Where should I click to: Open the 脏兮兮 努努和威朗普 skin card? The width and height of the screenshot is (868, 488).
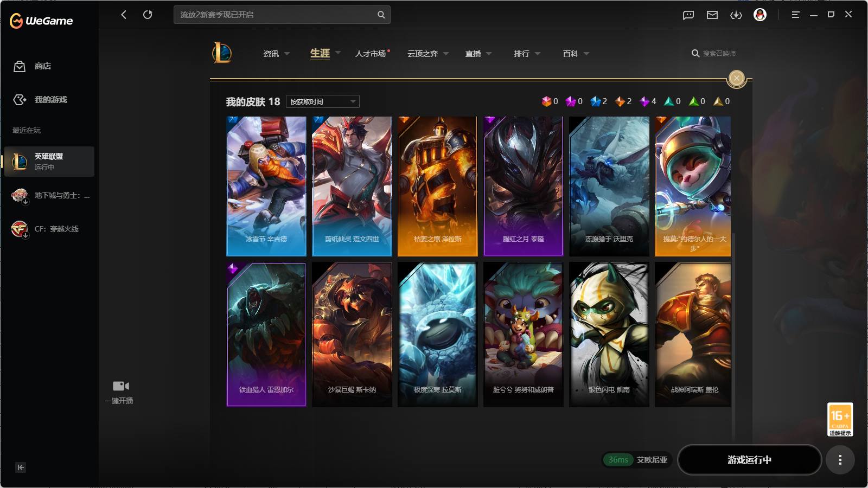tap(524, 335)
